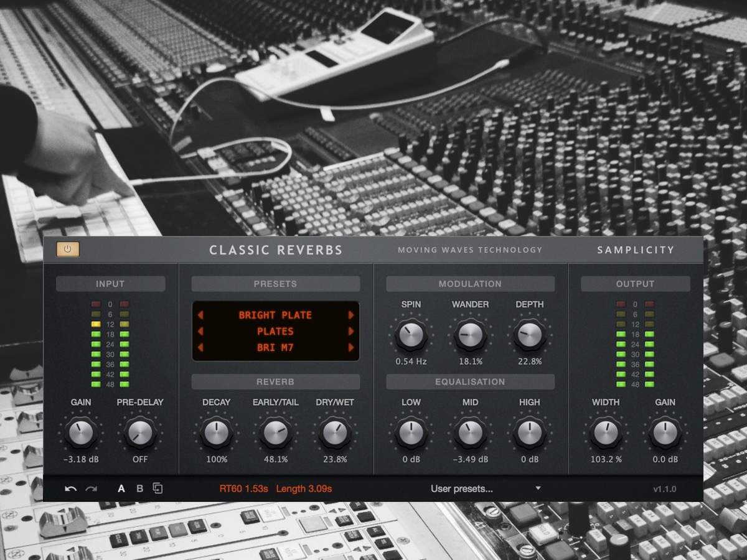Viewport: 747px width, 560px height.
Task: Click the copy A to B icon
Action: [157, 488]
